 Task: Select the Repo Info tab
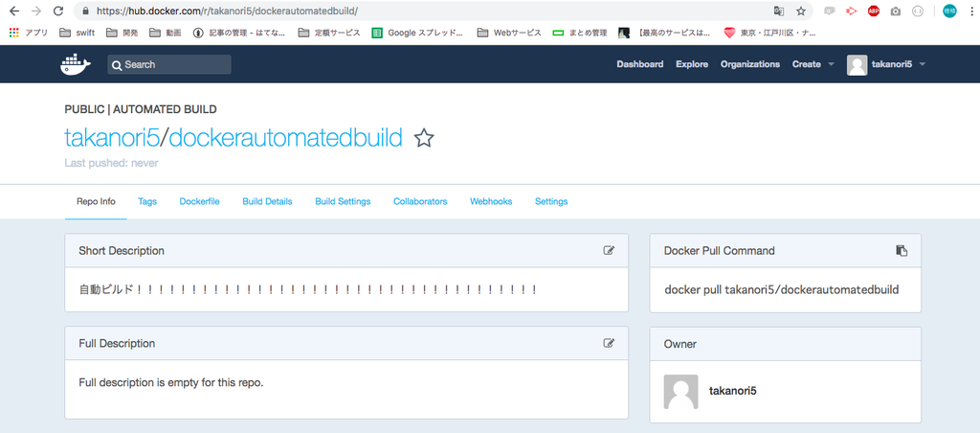pos(96,201)
